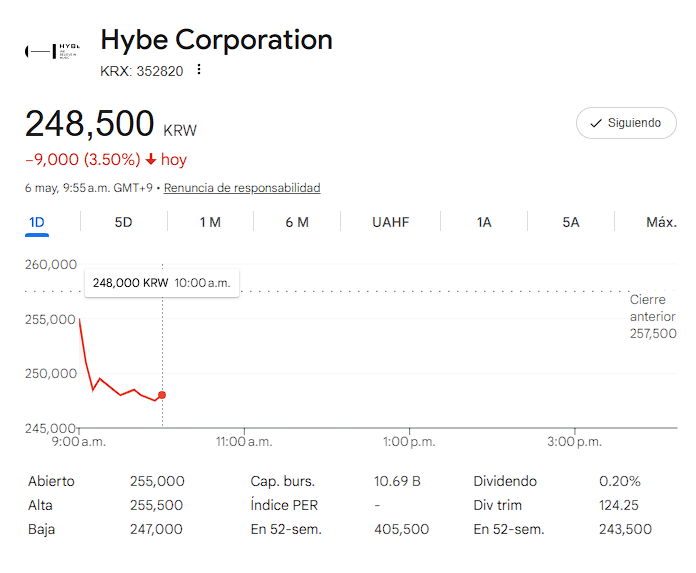
Task: Click the 245,000 y-axis label
Action: 50,428
